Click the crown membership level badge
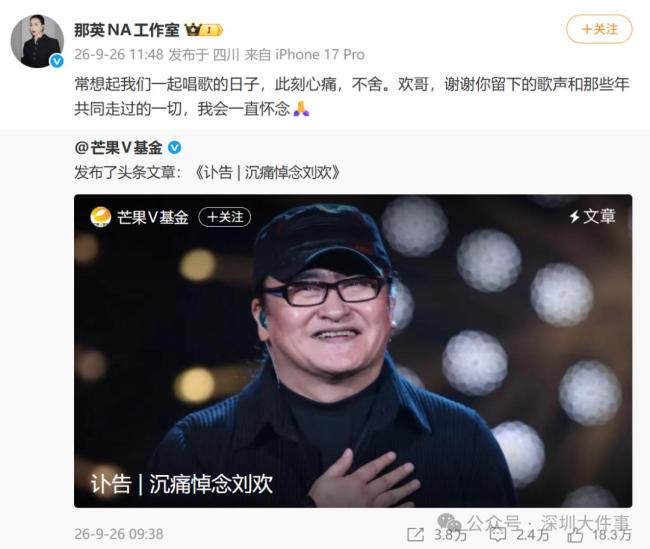Image resolution: width=650 pixels, height=549 pixels. click(x=204, y=30)
